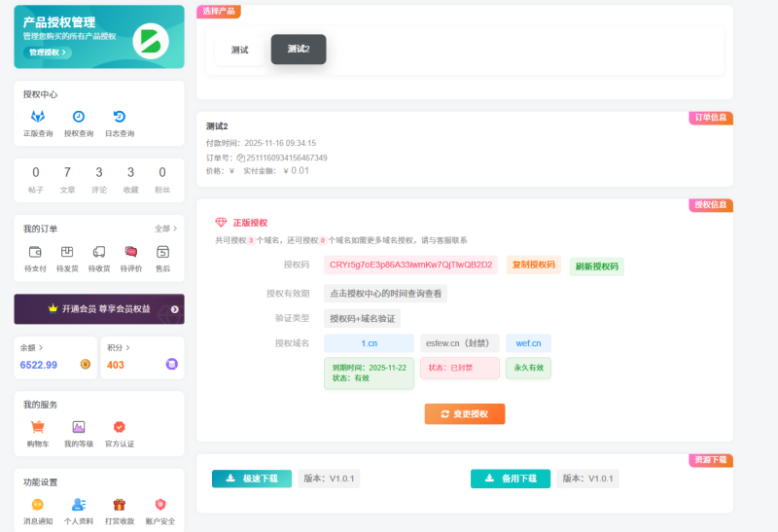Viewport: 778px width, 532px height.
Task: Open the 购物车 shopping cart
Action: (x=38, y=433)
